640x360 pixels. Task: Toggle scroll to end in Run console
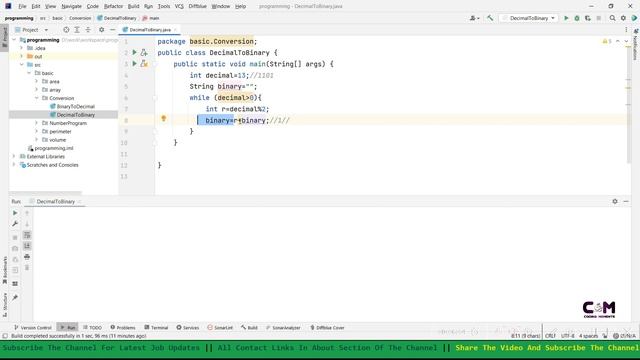[x=27, y=246]
